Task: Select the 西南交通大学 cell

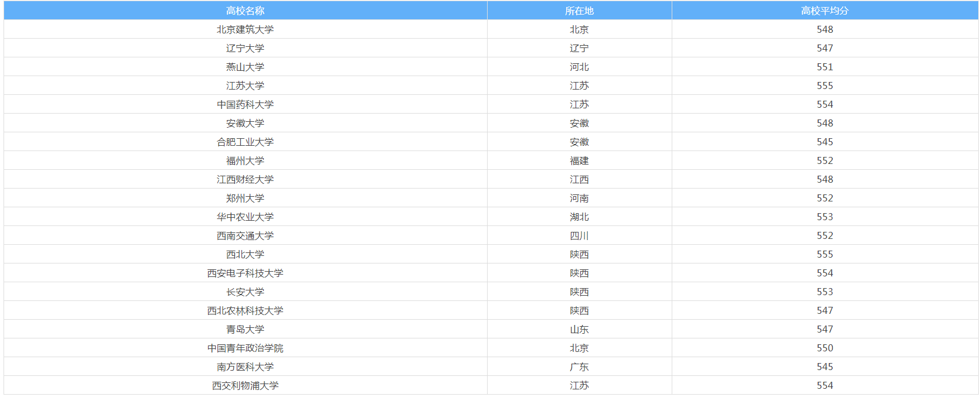Action: click(x=245, y=235)
